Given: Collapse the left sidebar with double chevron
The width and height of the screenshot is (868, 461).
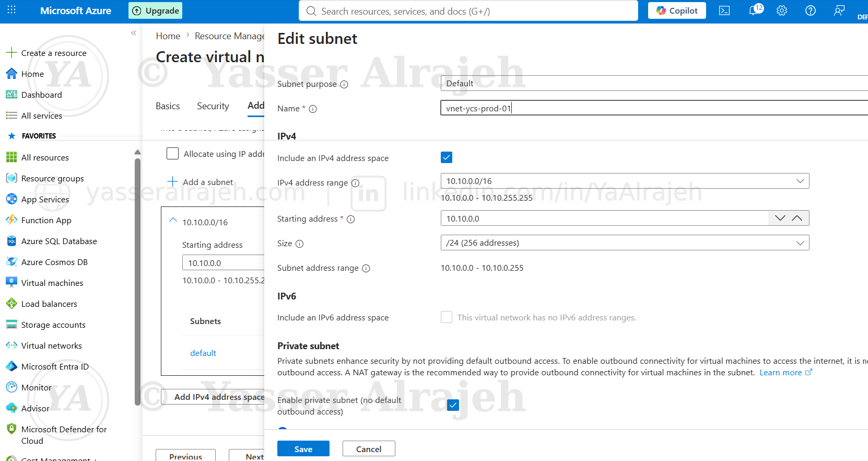Looking at the screenshot, I should click(x=134, y=33).
